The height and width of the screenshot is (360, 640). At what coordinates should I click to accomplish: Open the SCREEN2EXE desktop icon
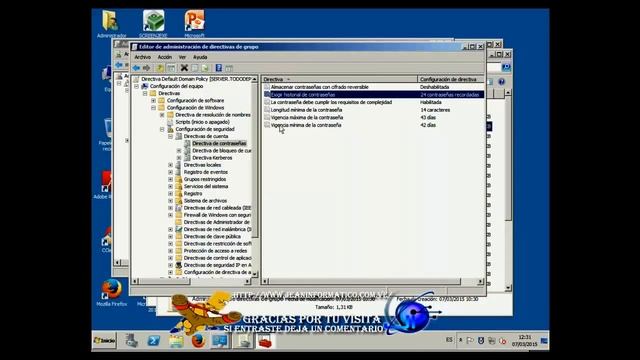153,21
